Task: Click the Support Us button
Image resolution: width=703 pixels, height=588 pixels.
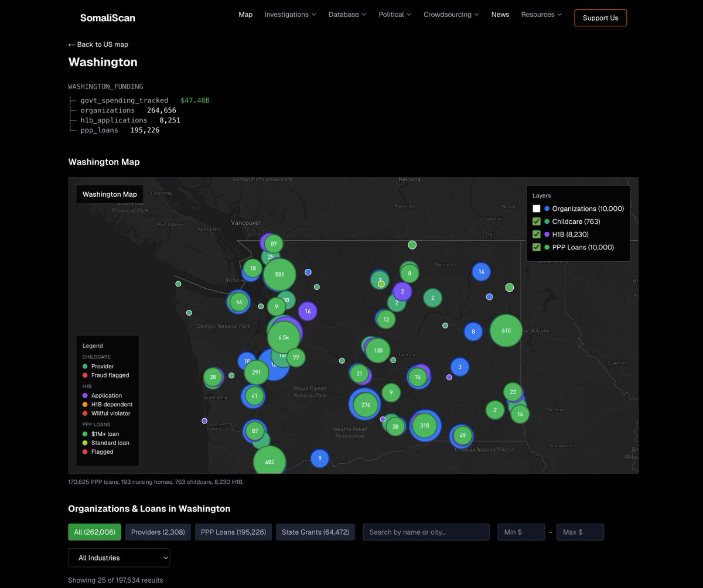Action: click(x=600, y=18)
